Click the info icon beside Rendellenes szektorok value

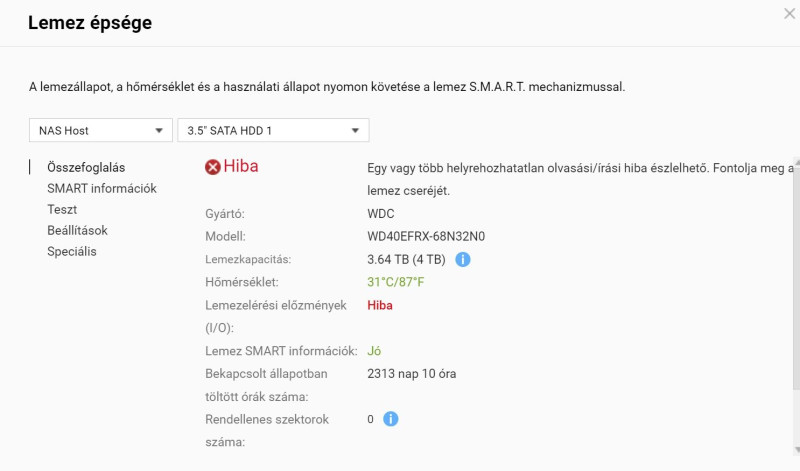click(390, 419)
